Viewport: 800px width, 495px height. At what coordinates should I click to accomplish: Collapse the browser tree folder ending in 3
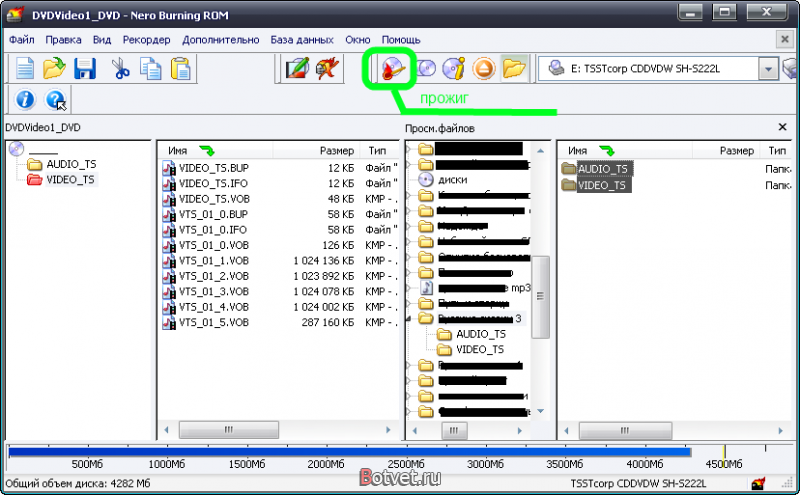pos(408,319)
